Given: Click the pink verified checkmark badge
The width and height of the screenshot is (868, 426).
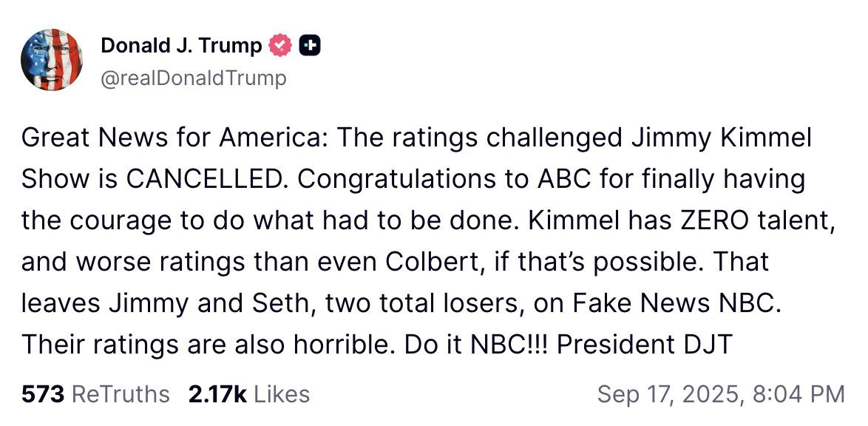Looking at the screenshot, I should click(x=280, y=44).
